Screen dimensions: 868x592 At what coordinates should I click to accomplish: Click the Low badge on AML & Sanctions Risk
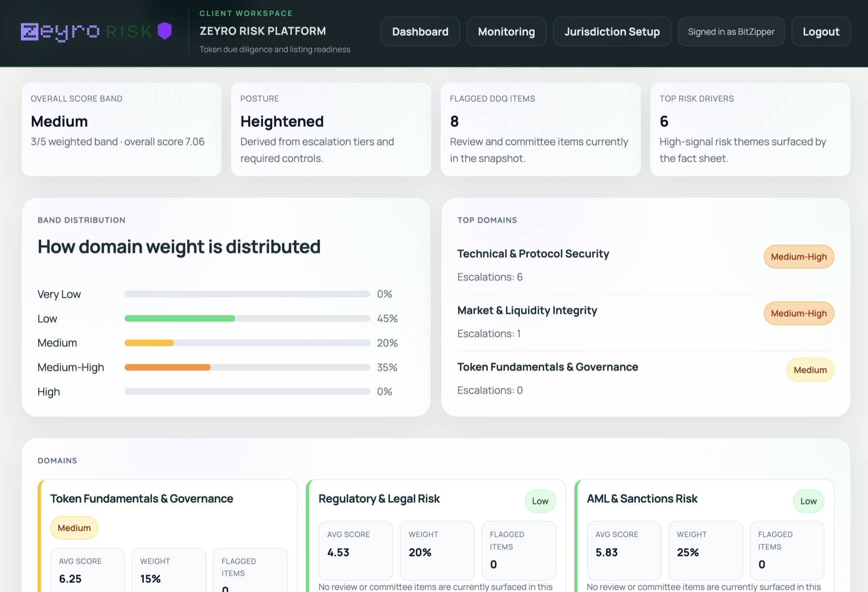pyautogui.click(x=808, y=501)
